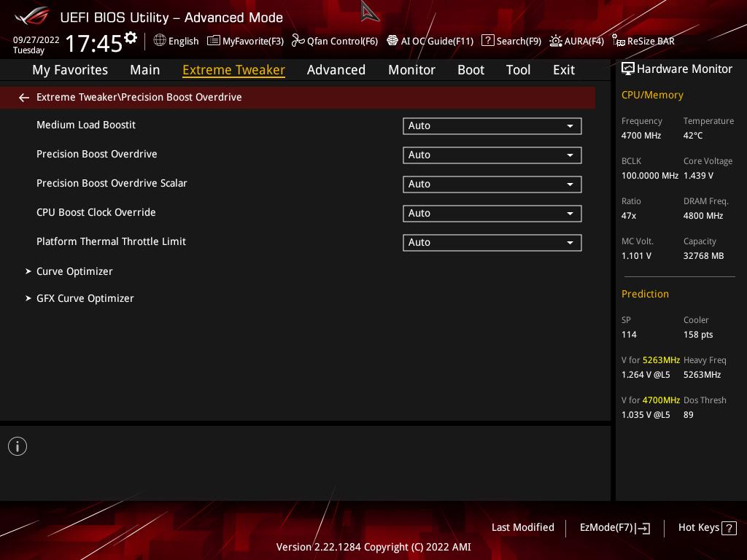Click the back arrow beside Extreme Tweaker path
The width and height of the screenshot is (747, 560).
click(x=24, y=98)
